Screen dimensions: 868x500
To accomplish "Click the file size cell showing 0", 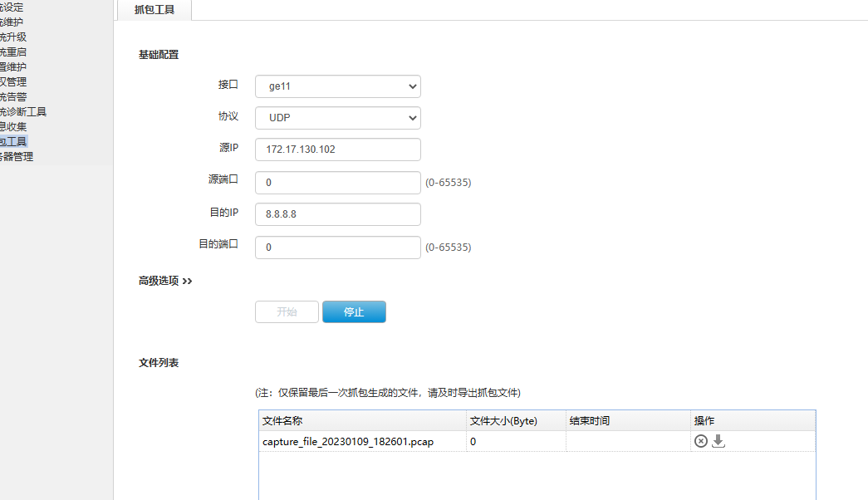I will (x=517, y=441).
